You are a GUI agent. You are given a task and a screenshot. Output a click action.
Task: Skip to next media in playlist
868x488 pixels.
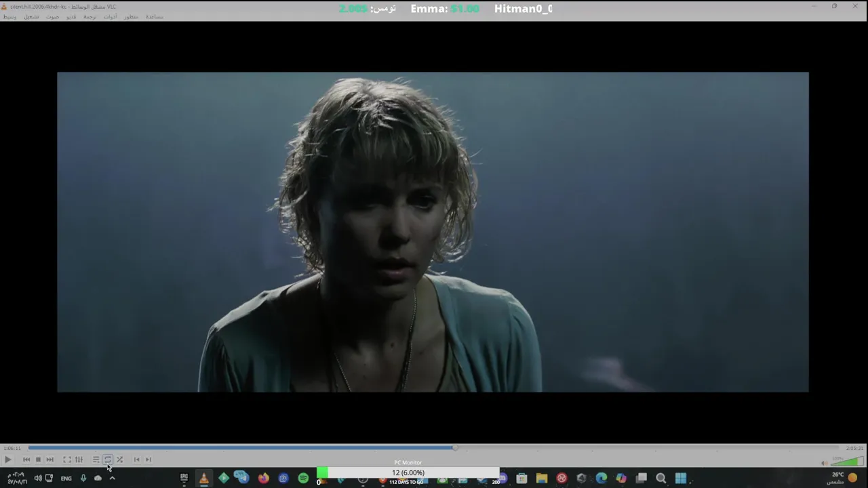tap(50, 460)
